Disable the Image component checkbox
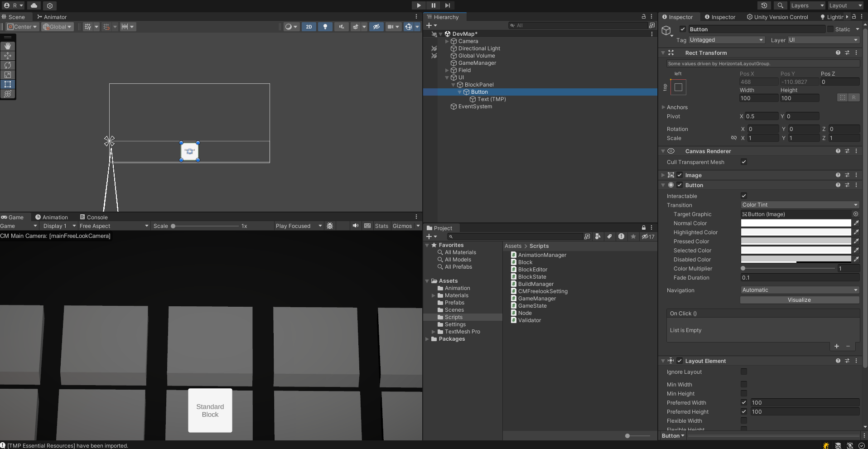Image resolution: width=868 pixels, height=449 pixels. (x=680, y=175)
